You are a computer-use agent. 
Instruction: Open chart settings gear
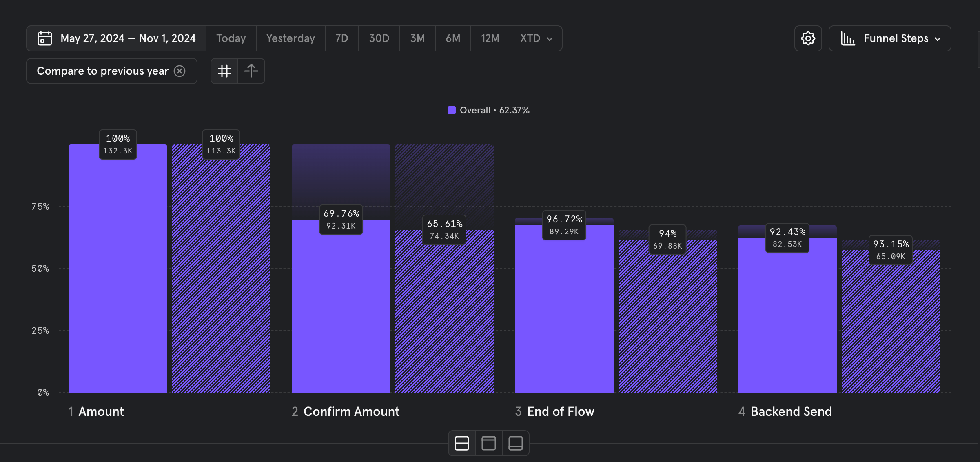(x=808, y=38)
